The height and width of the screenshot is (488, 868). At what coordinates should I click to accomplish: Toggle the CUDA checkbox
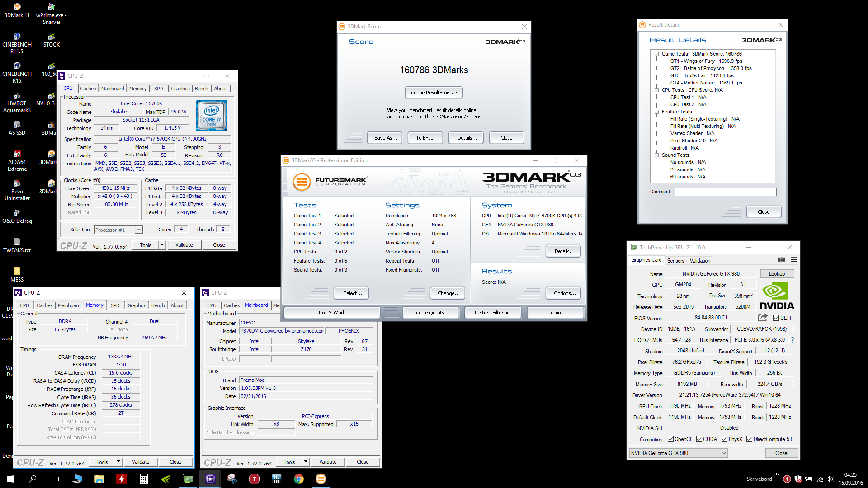[x=699, y=439]
